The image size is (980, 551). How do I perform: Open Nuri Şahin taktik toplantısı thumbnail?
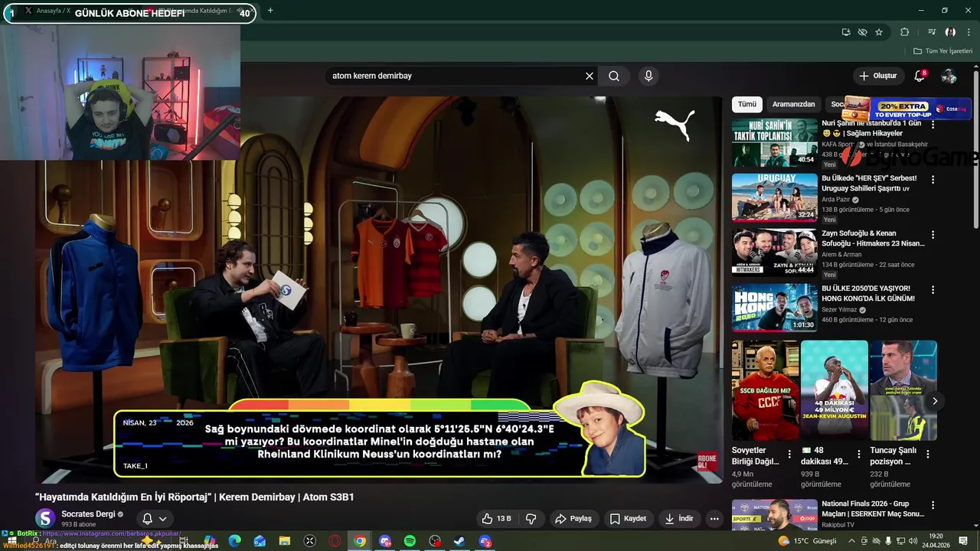click(774, 143)
